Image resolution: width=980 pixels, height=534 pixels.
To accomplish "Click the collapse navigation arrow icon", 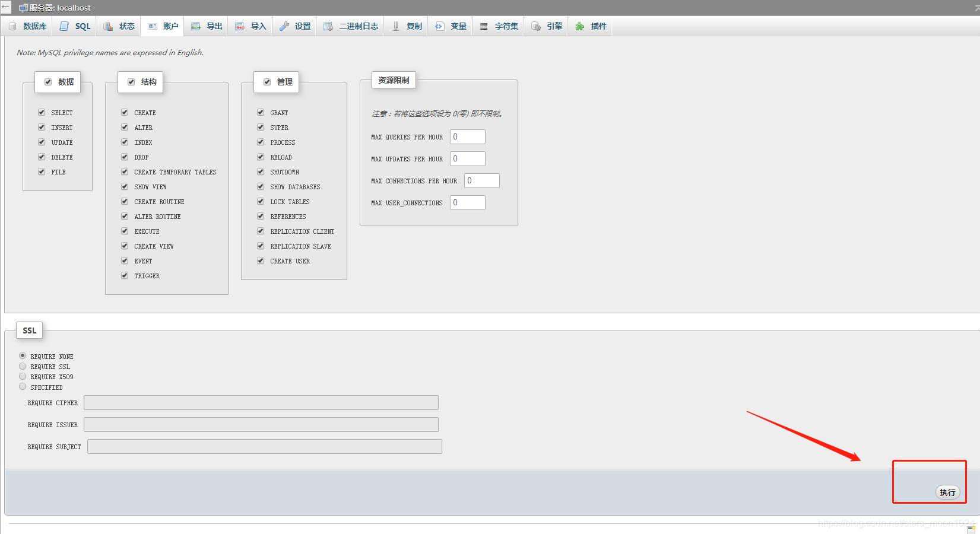I will pyautogui.click(x=6, y=8).
